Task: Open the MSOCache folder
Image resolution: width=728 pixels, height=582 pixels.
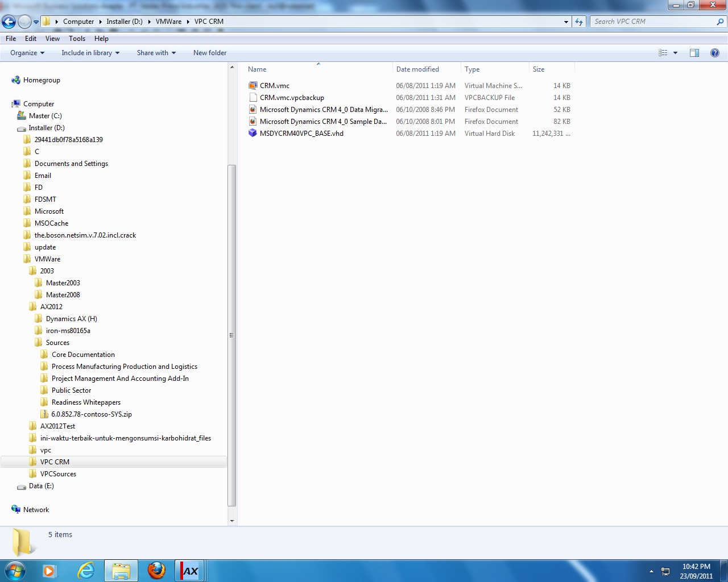Action: [x=51, y=223]
